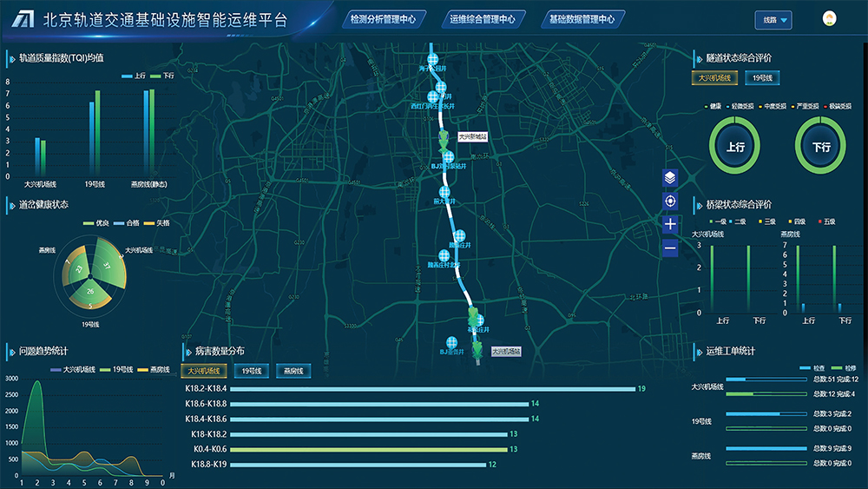
Task: Click the 大兴机场线 检查 progress bar in 运维工单统计
Action: [x=766, y=379]
